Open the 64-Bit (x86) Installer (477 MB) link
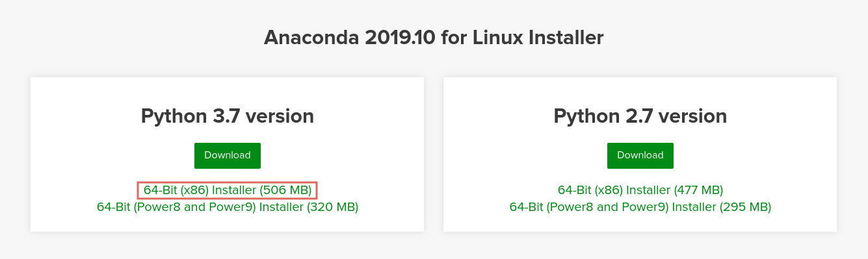 (640, 190)
